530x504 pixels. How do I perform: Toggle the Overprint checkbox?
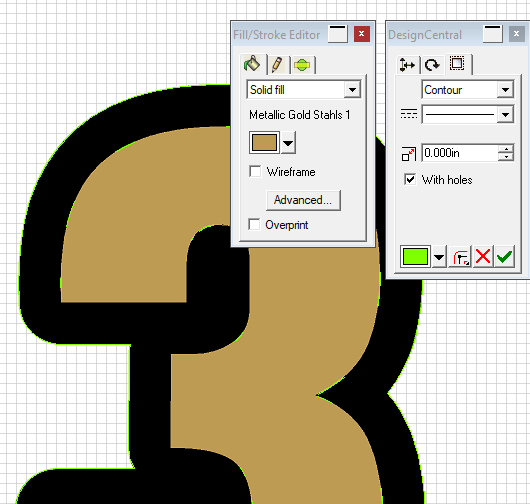(x=254, y=224)
